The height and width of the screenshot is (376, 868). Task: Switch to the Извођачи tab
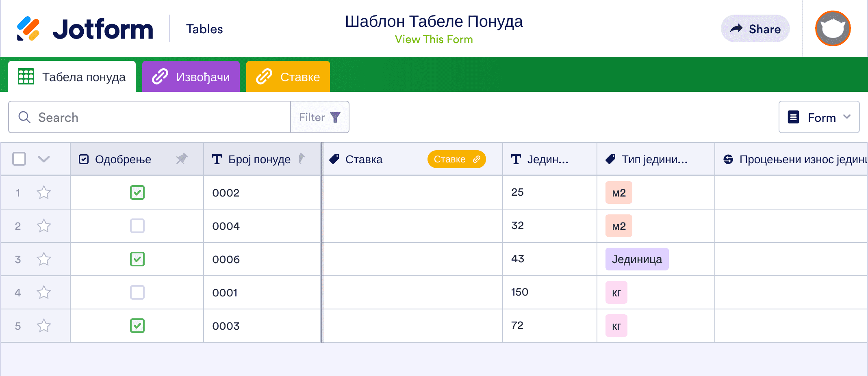coord(191,76)
